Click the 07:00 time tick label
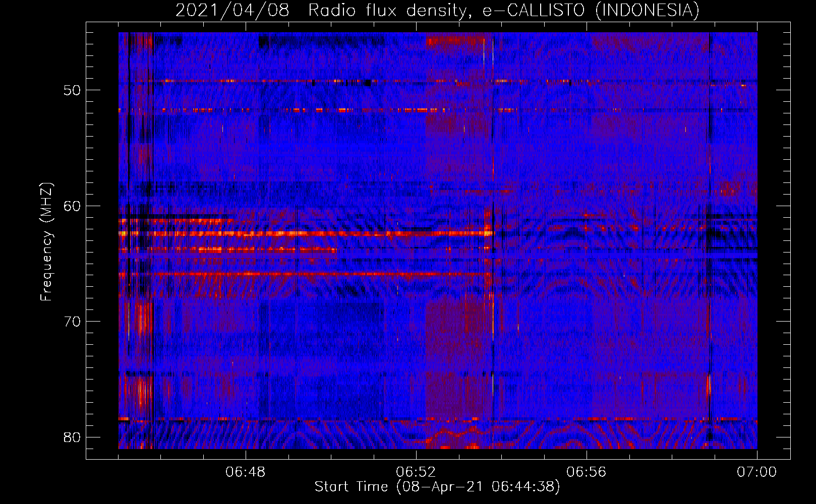The image size is (816, 504). coord(757,472)
